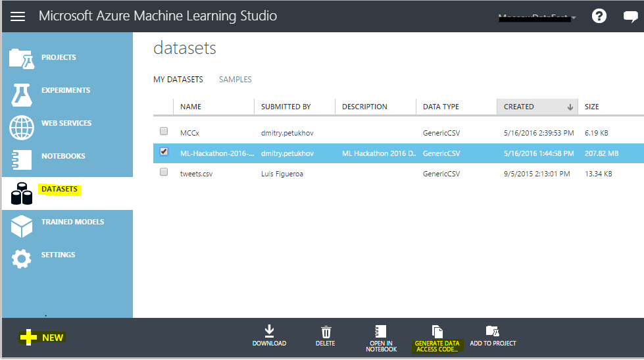This screenshot has width=644, height=360.
Task: Open the feedback speech bubble icon
Action: (630, 16)
